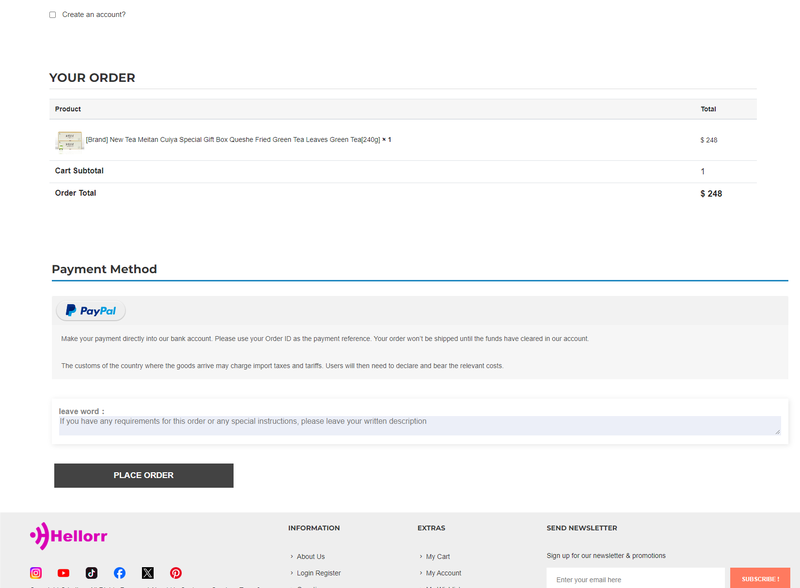The height and width of the screenshot is (588, 800).
Task: Open the X (Twitter) social icon
Action: point(147,573)
